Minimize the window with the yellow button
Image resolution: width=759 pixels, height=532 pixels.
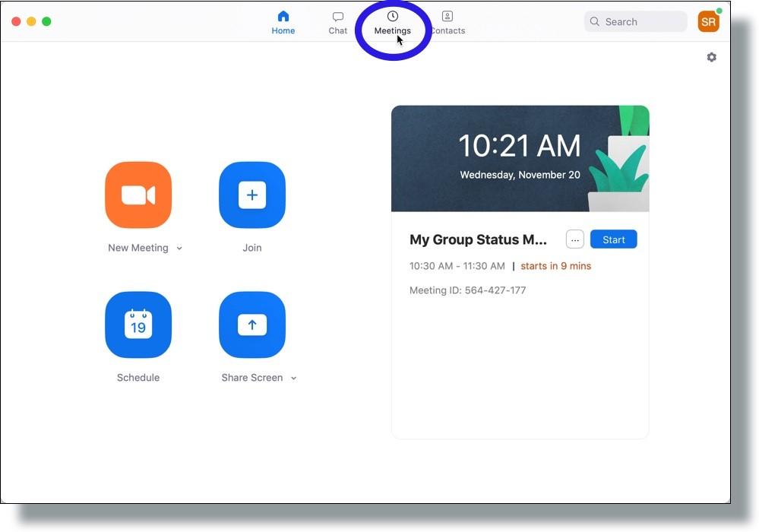pyautogui.click(x=31, y=21)
